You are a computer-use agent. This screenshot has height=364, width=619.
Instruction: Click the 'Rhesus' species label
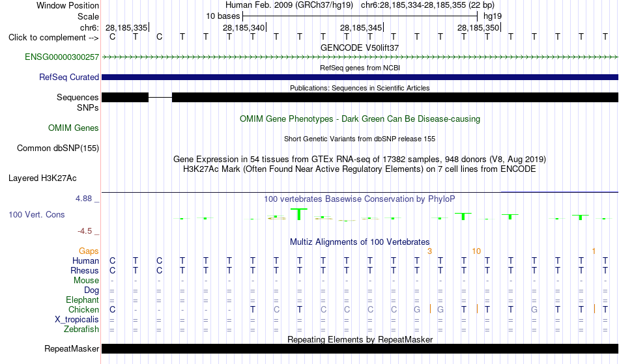(x=85, y=271)
